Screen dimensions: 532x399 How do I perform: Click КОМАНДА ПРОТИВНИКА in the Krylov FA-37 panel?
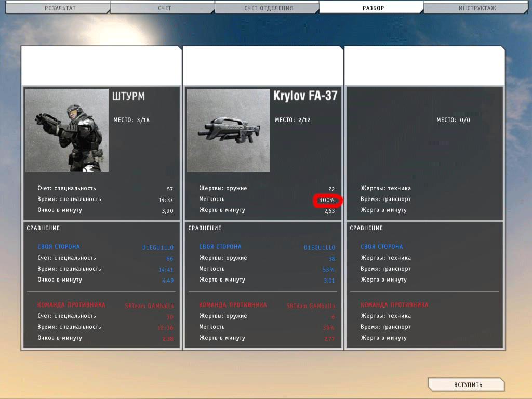tap(233, 304)
